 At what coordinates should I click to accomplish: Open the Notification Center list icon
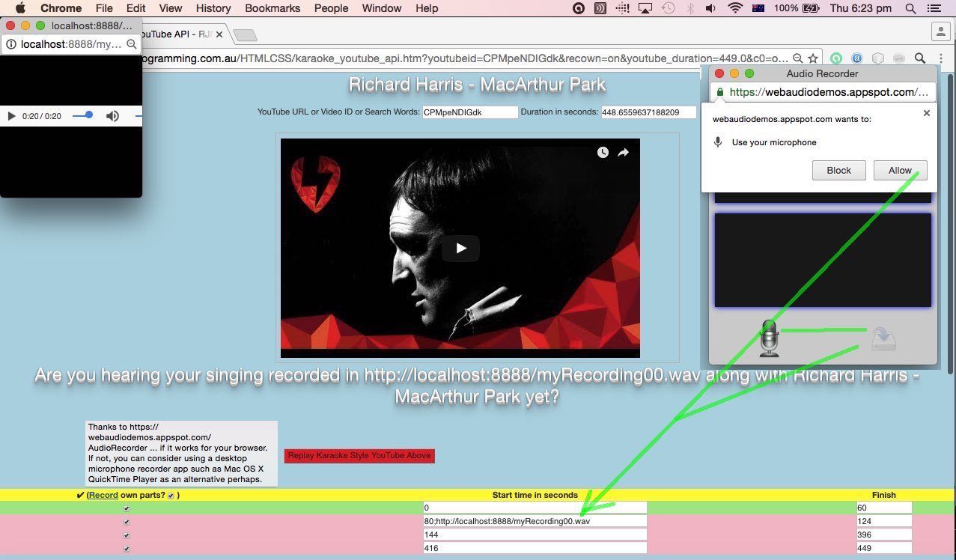pos(936,8)
